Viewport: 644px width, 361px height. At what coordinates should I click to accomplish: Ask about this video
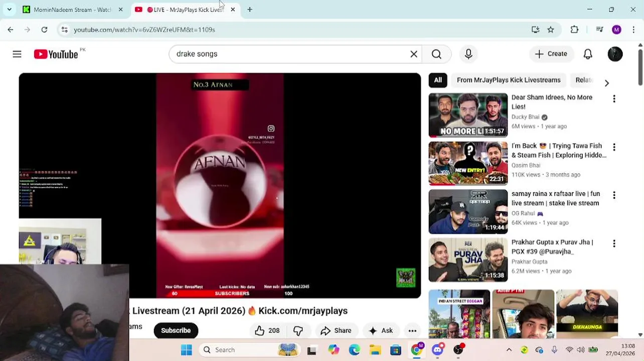(380, 330)
